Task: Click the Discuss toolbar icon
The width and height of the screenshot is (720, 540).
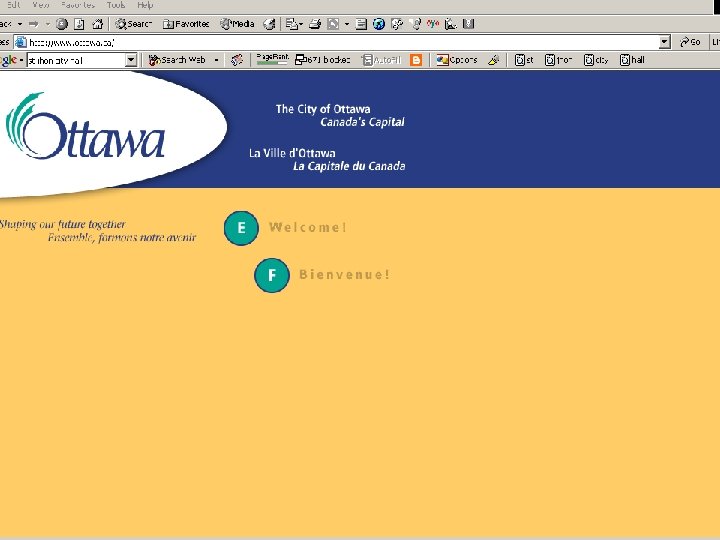Action: click(361, 24)
